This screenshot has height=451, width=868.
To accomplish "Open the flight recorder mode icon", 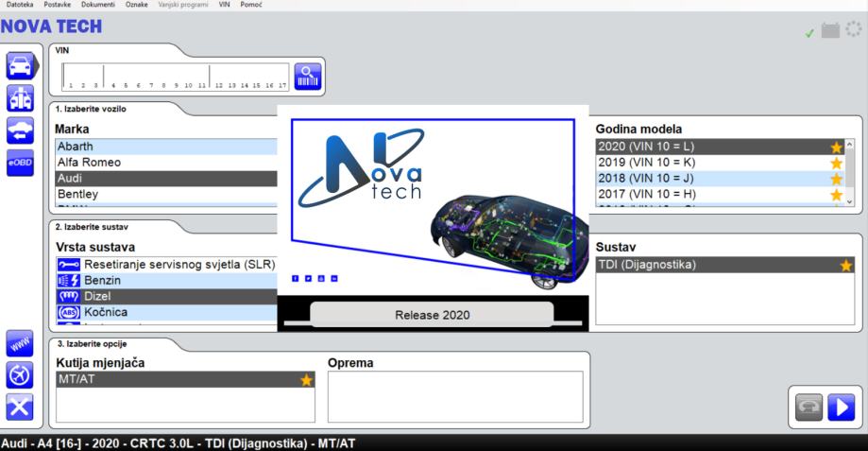I will click(x=20, y=375).
